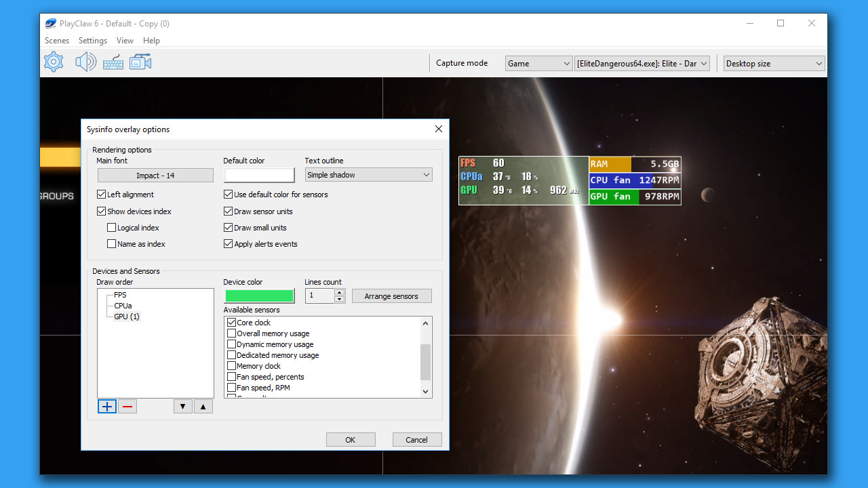Click the video capture camera icon
This screenshot has width=868, height=488.
tap(140, 61)
